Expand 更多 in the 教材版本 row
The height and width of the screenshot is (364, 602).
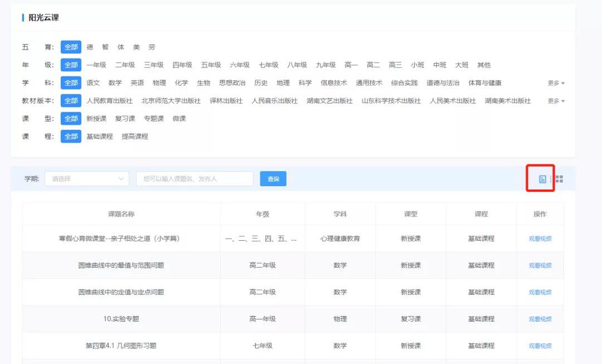pyautogui.click(x=556, y=101)
